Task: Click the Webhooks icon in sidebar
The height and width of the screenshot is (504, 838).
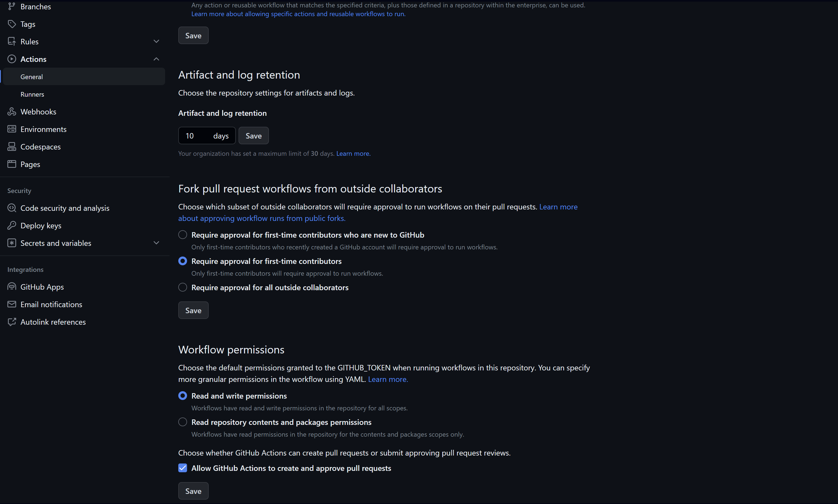Action: (13, 111)
